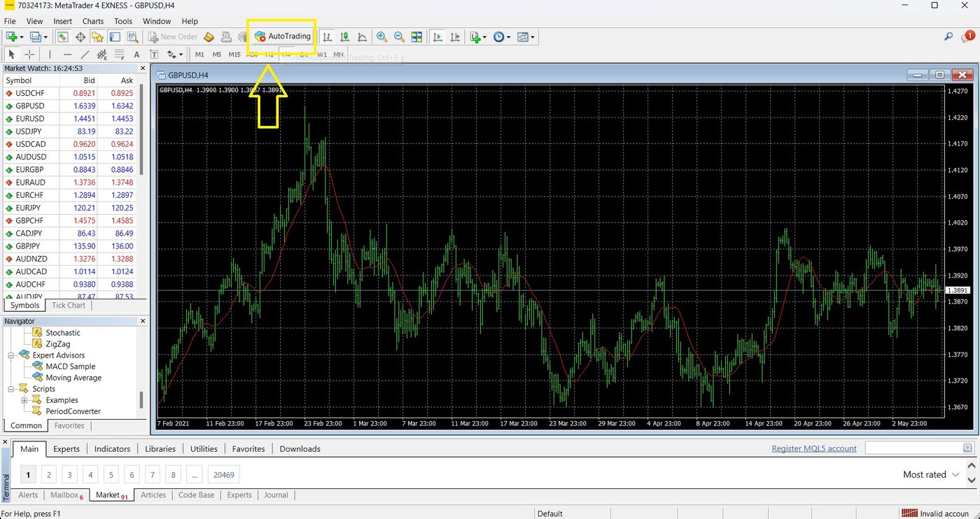Open the Charts menu
The height and width of the screenshot is (519, 980).
click(x=92, y=21)
